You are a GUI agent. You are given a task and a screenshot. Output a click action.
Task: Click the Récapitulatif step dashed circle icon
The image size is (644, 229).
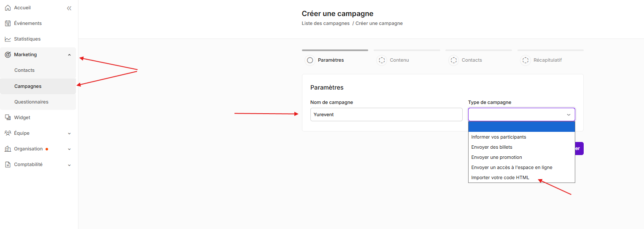coord(525,60)
